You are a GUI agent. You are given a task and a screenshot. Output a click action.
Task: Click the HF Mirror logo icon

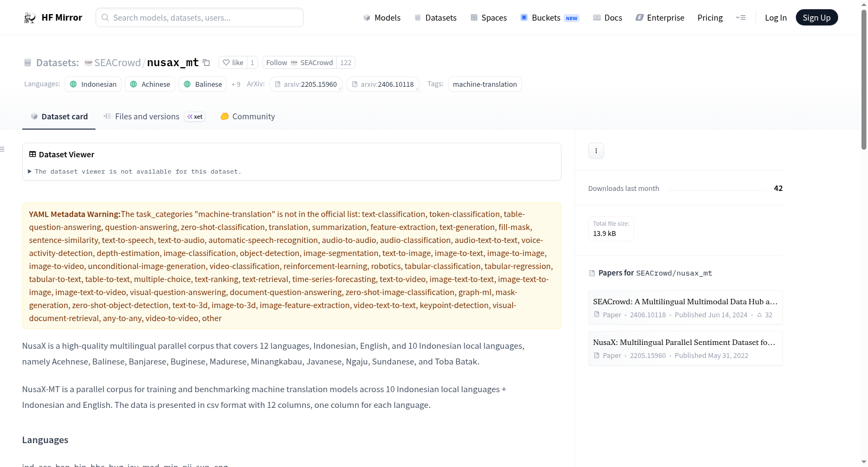point(30,18)
